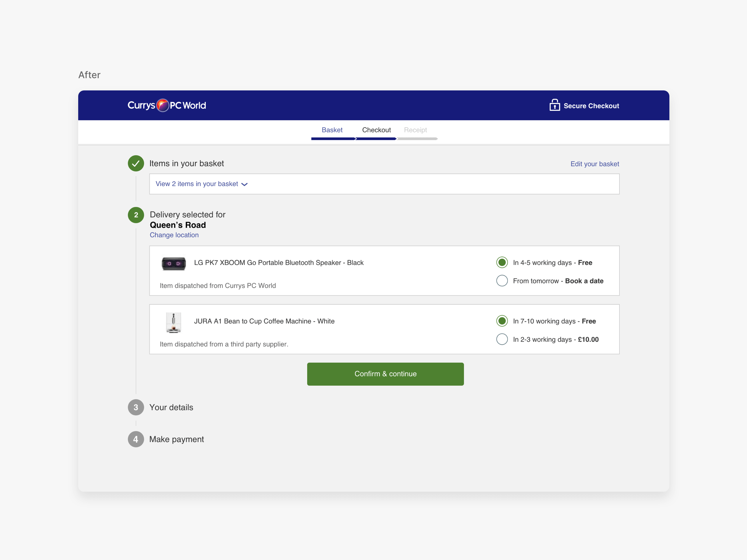747x560 pixels.
Task: Go to the Checkout step tab
Action: 376,130
